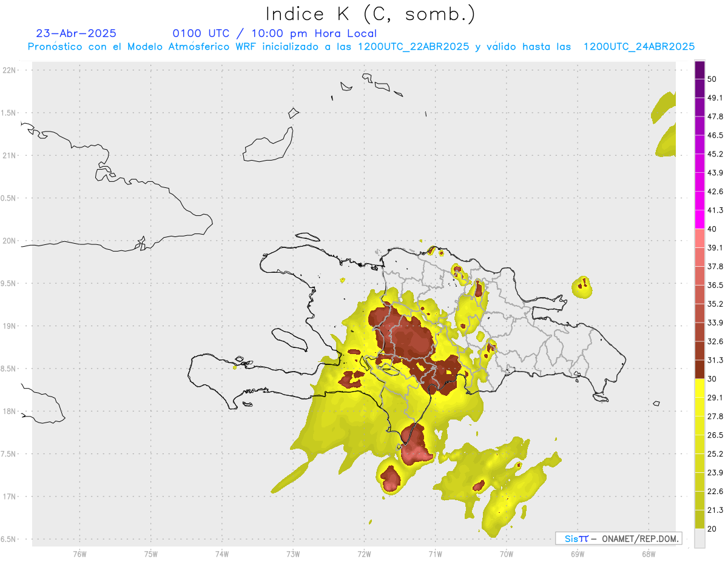Click the dark purple swatch above 50

[x=699, y=70]
